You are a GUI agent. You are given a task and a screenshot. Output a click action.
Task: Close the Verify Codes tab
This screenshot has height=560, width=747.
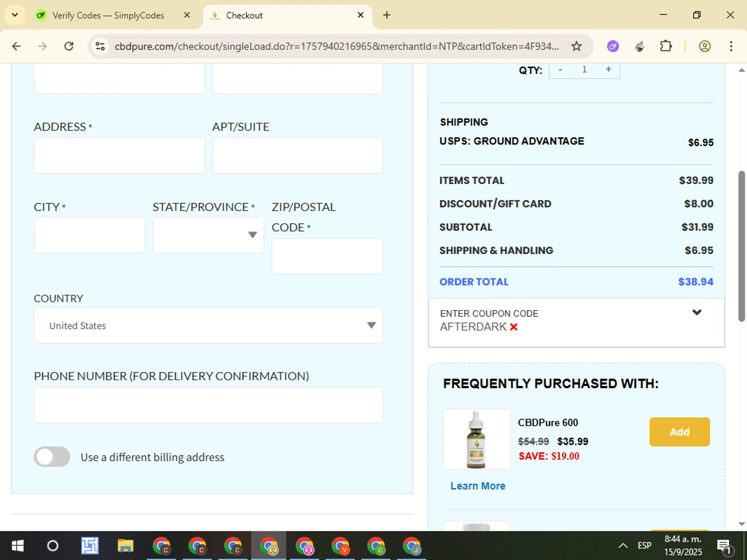pos(187,15)
